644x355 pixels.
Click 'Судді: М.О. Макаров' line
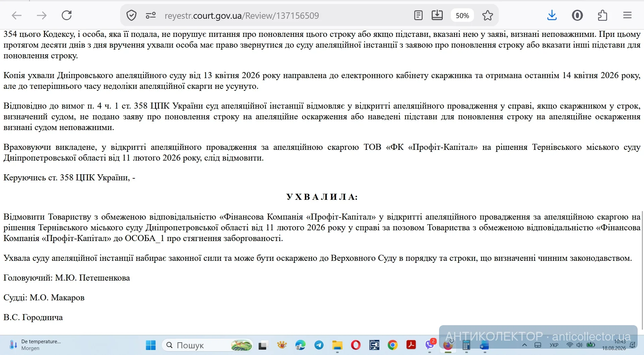point(44,298)
